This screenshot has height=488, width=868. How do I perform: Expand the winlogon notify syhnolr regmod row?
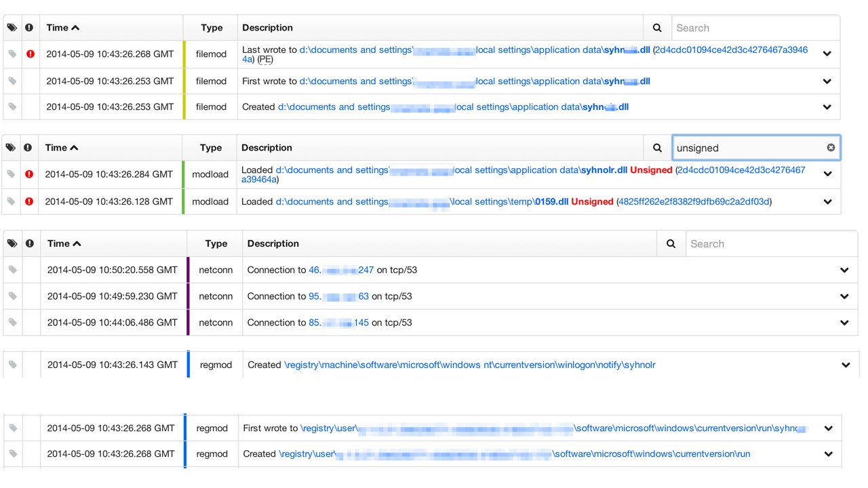coord(846,365)
